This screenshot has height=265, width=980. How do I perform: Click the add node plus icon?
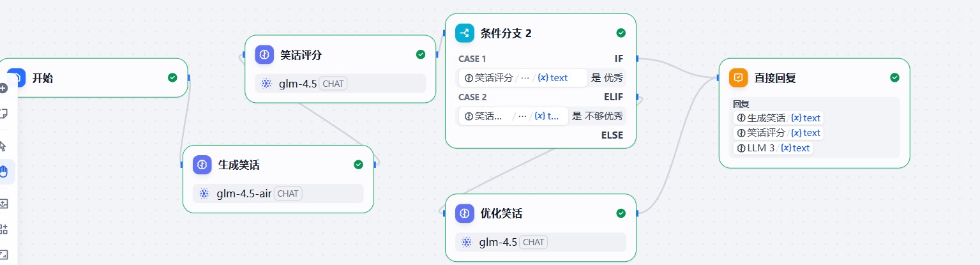[4, 88]
